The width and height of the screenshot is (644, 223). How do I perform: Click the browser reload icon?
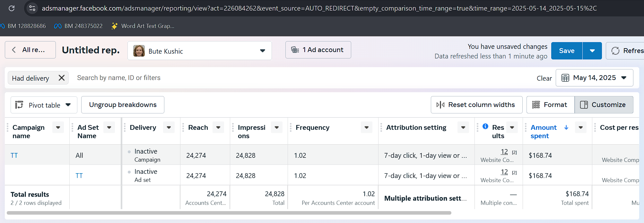12,8
